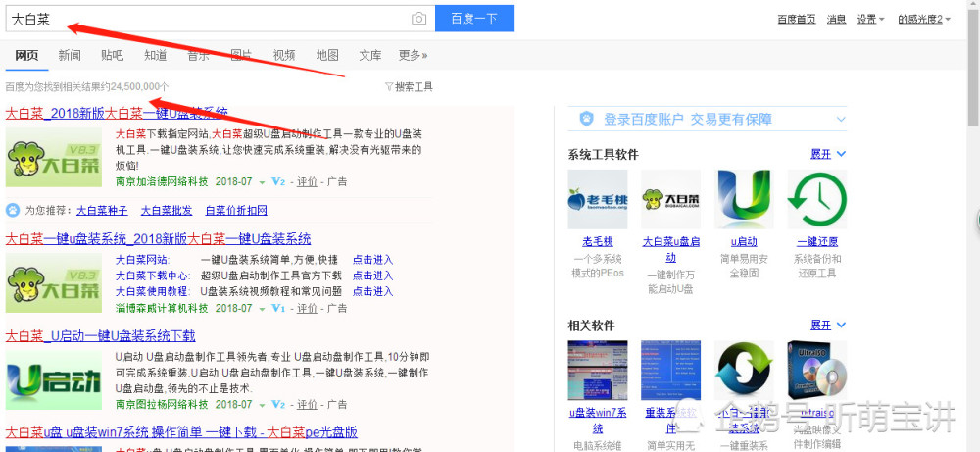The width and height of the screenshot is (980, 452).
Task: Open the u盘装win7系统 text link
Action: coord(598,420)
